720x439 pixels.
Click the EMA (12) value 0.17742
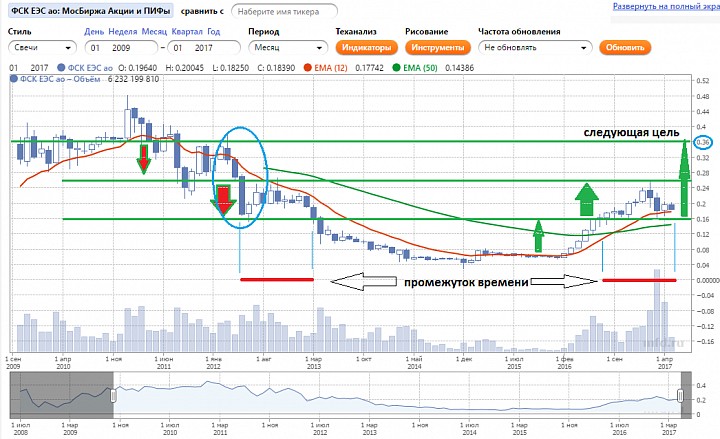pos(370,68)
